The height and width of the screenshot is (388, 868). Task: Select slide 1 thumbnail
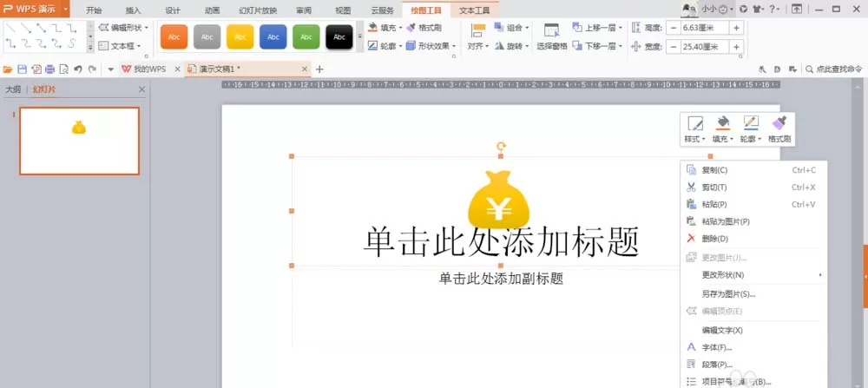coord(79,141)
